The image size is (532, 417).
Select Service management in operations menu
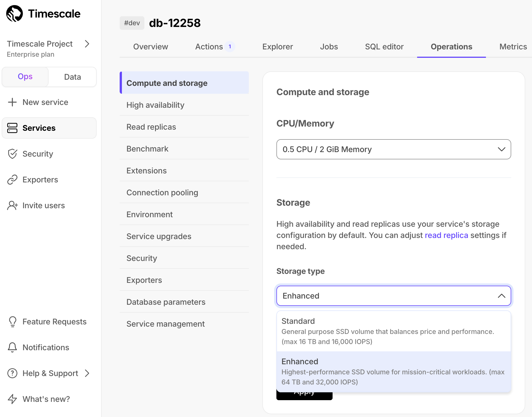coord(184,324)
